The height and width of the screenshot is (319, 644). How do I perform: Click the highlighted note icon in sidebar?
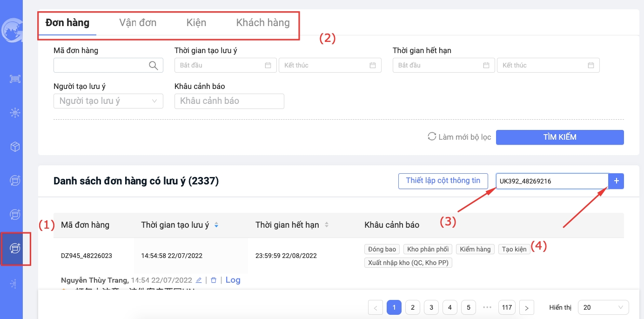(15, 248)
